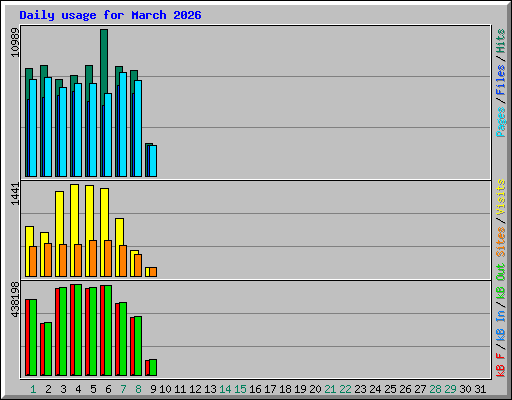The image size is (512, 400).
Task: Click weekend day 14 on the x-axis
Action: (x=225, y=389)
